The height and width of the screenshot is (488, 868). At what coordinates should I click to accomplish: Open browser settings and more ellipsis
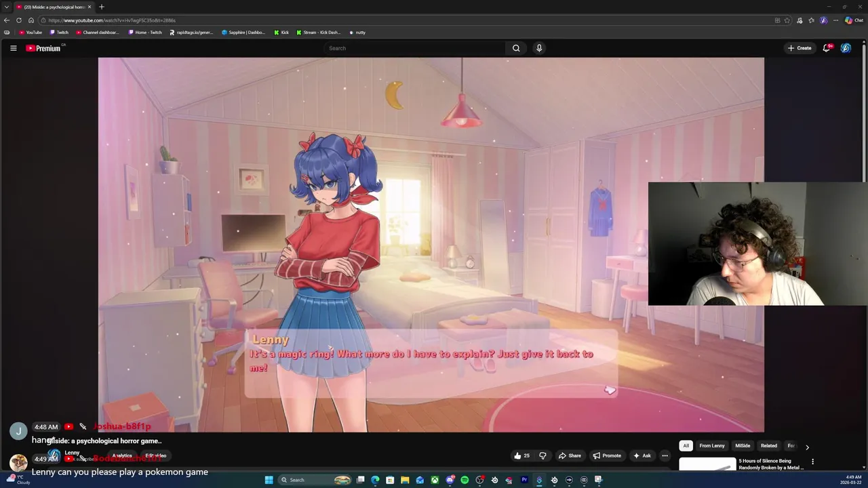[835, 20]
